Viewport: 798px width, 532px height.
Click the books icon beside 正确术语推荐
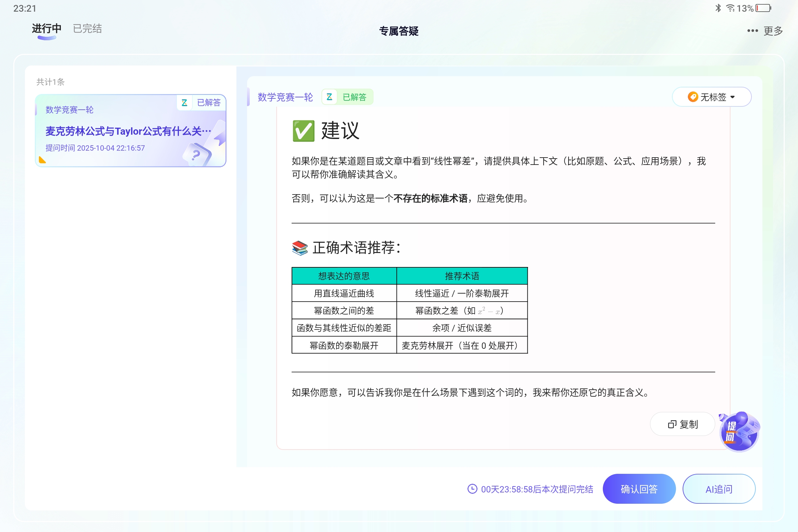coord(300,248)
